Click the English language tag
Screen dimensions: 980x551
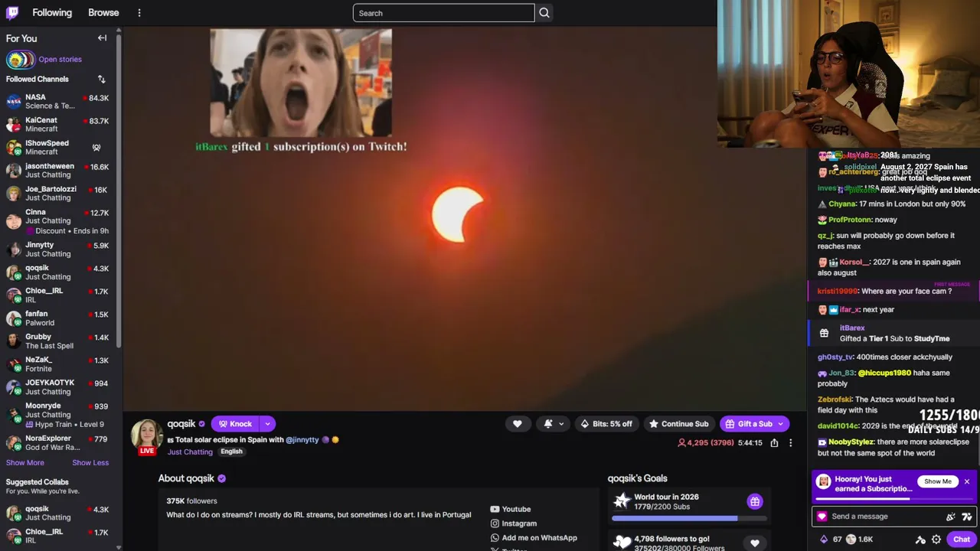click(x=231, y=452)
